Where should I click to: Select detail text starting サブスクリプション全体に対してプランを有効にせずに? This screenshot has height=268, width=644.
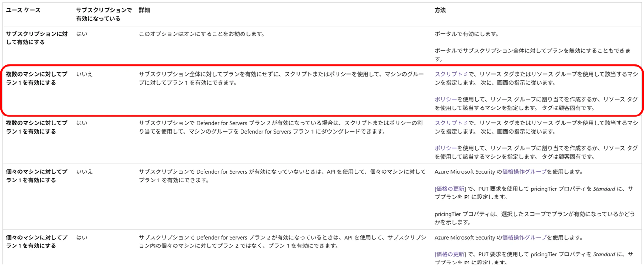(x=281, y=79)
